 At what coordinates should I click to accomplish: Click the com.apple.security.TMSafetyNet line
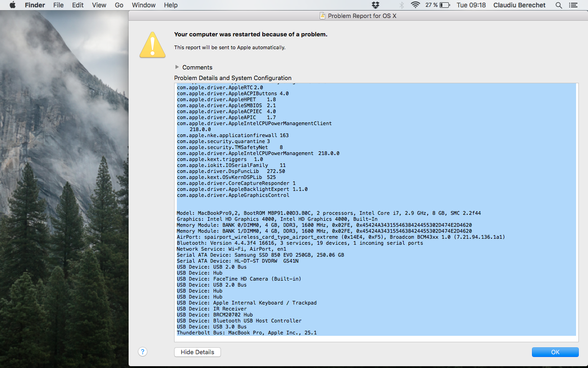(x=230, y=147)
